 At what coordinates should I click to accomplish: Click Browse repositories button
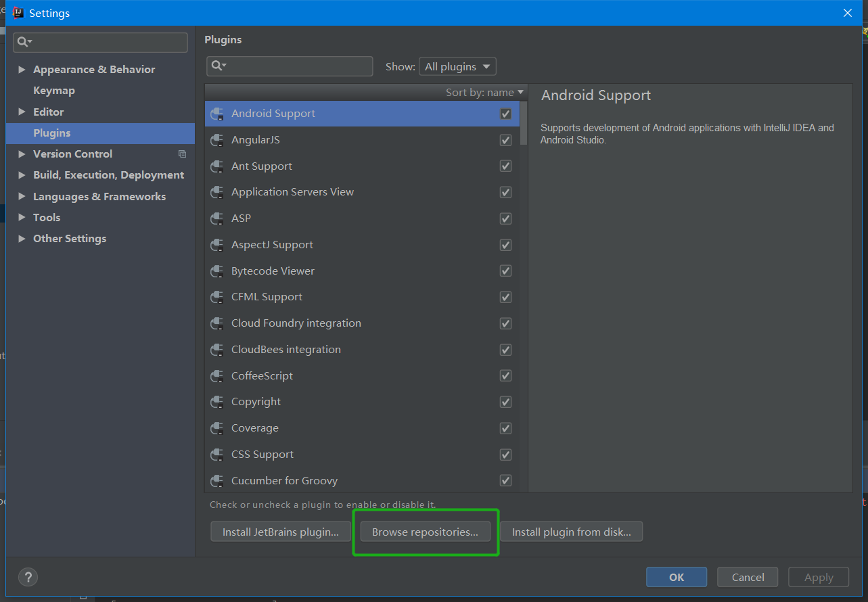click(x=425, y=532)
